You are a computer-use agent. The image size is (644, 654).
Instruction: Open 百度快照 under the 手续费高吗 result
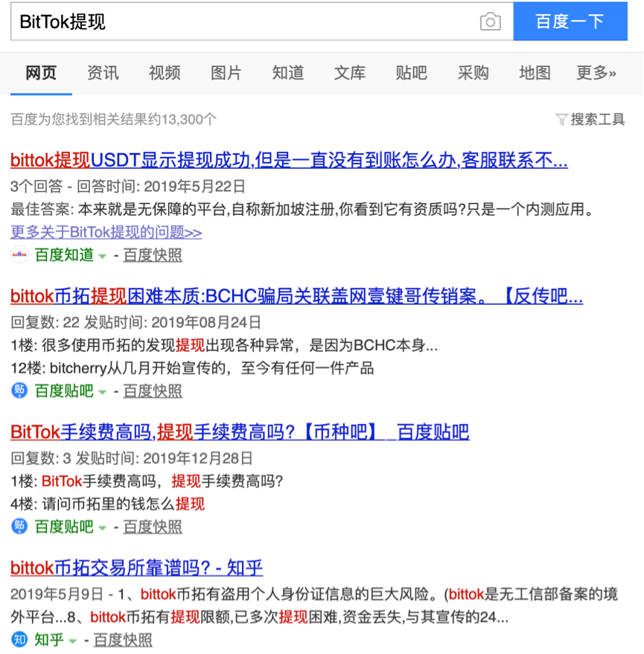tap(153, 527)
